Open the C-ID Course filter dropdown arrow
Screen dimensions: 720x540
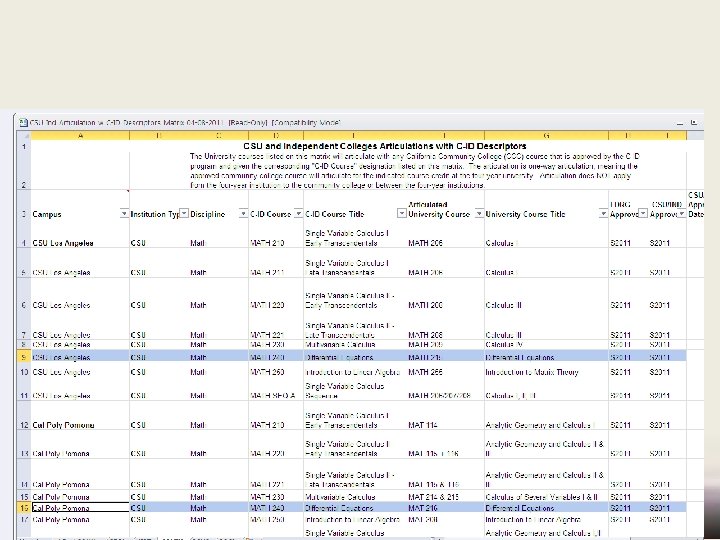point(298,214)
